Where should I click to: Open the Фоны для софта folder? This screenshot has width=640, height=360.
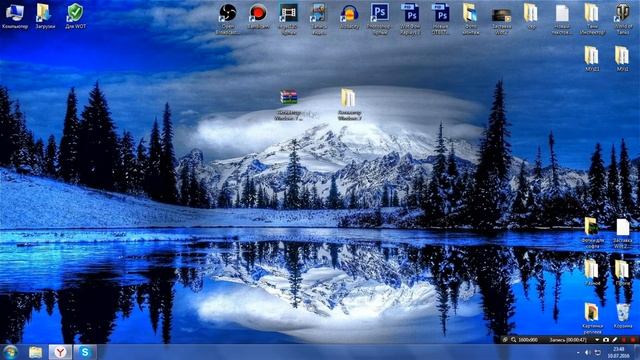click(x=592, y=233)
